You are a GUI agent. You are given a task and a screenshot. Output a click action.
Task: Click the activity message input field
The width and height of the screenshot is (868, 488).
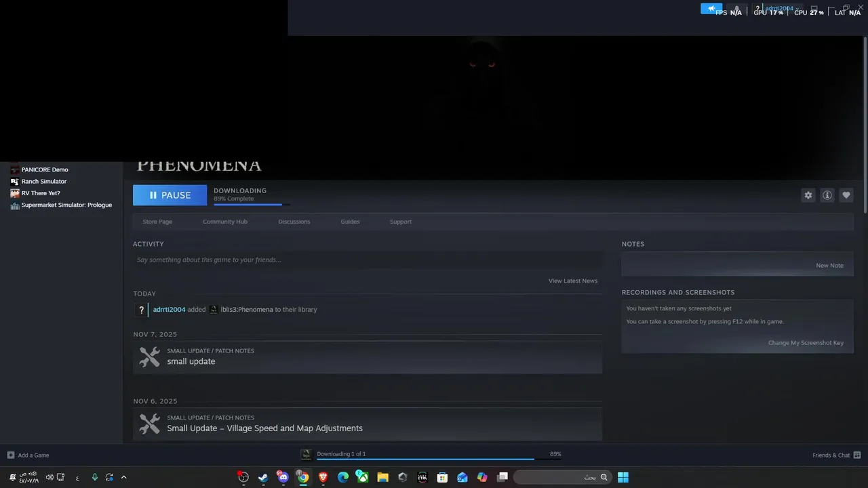tap(368, 260)
